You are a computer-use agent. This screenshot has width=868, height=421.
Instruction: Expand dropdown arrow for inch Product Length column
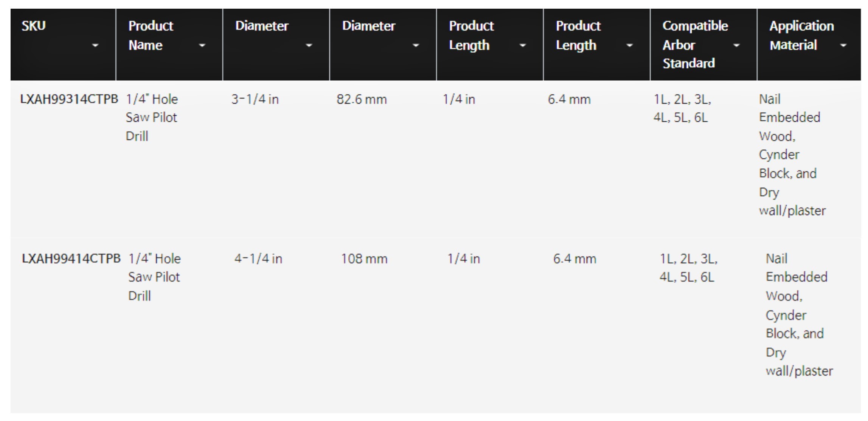pyautogui.click(x=522, y=46)
